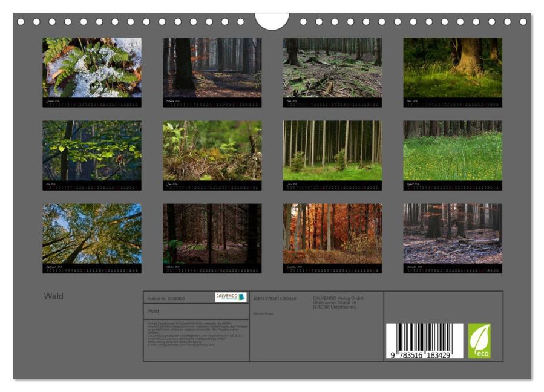Open the July tall straight trunks photo
544x392 pixels.
(x=332, y=151)
